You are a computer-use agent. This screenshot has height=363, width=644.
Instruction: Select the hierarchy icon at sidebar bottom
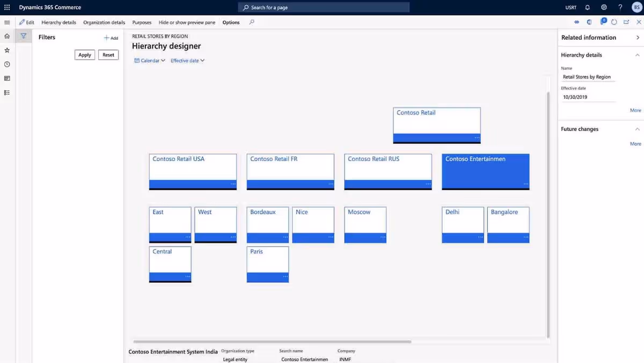[6, 92]
